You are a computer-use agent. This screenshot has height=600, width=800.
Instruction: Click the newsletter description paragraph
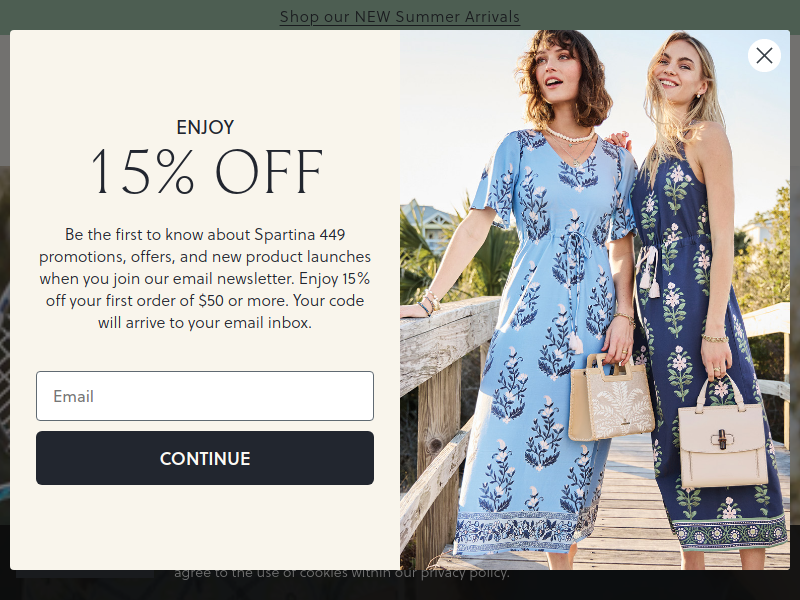click(x=205, y=278)
